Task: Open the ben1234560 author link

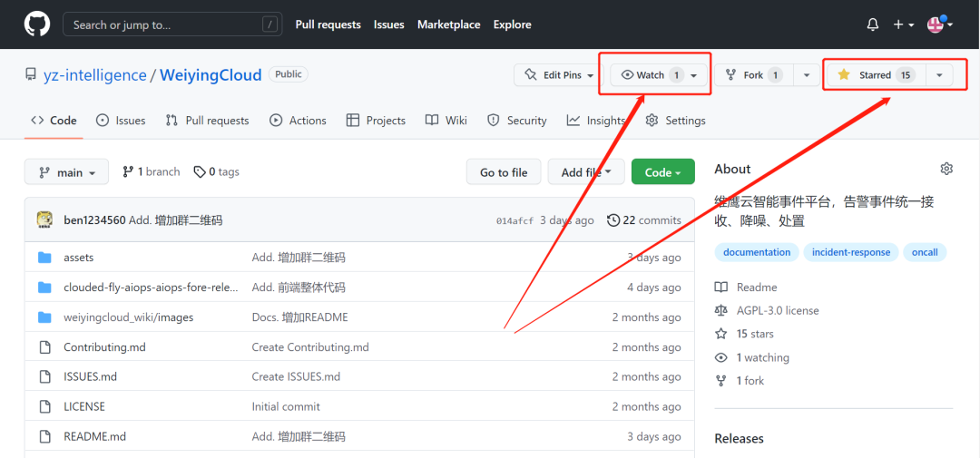Action: click(94, 220)
